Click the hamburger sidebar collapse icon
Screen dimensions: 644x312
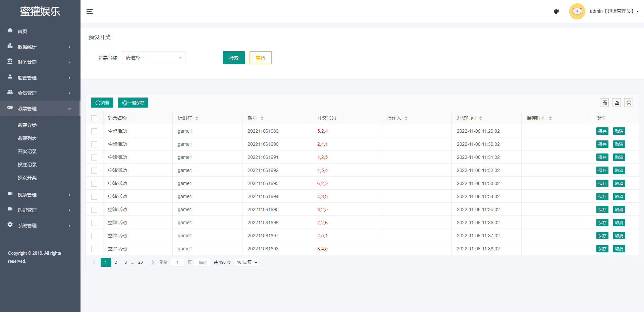tap(90, 11)
